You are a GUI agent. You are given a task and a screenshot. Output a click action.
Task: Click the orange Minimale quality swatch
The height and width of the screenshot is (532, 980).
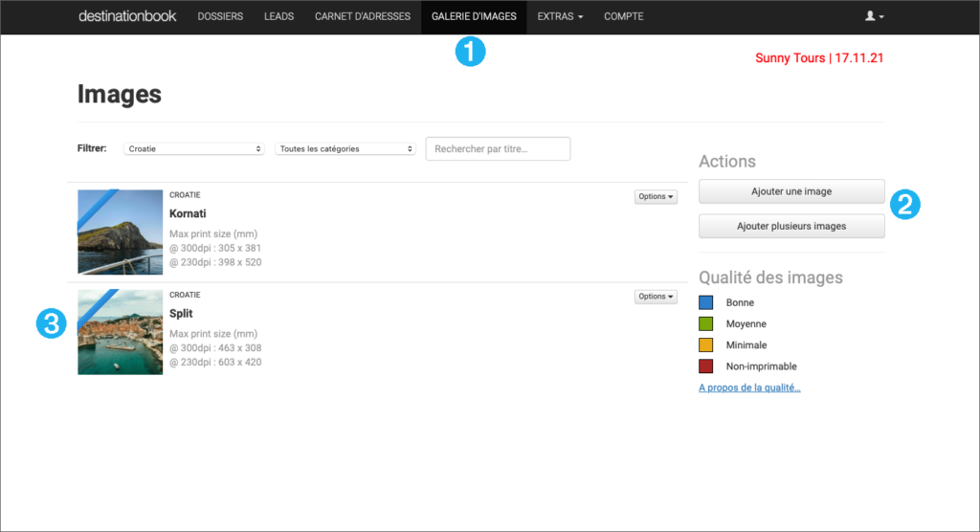tap(706, 345)
